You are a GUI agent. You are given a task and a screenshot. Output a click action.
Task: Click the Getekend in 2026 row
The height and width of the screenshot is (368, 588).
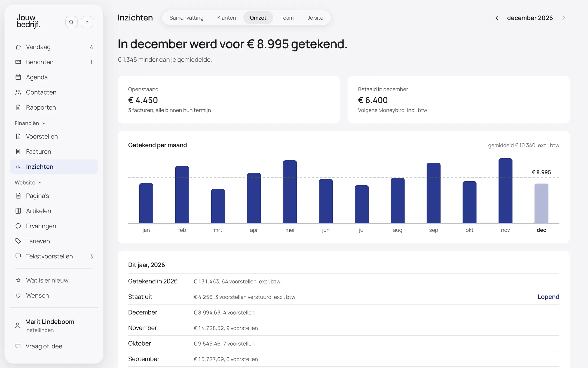(344, 281)
